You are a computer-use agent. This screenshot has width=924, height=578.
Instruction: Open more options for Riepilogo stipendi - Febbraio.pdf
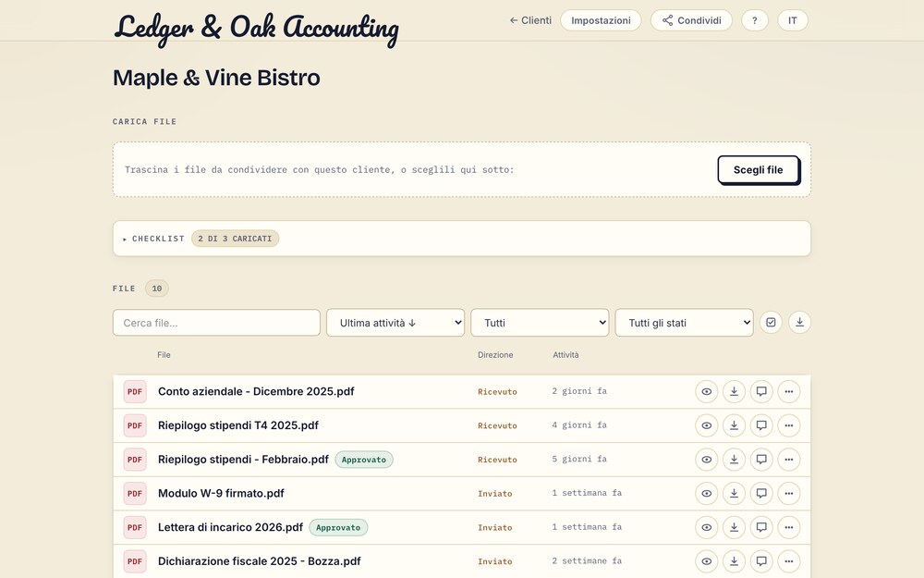(789, 460)
